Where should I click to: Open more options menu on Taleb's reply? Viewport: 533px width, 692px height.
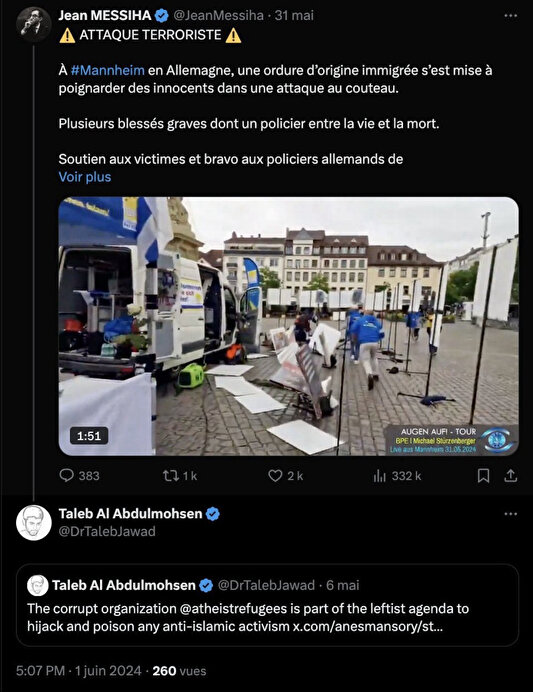click(510, 514)
